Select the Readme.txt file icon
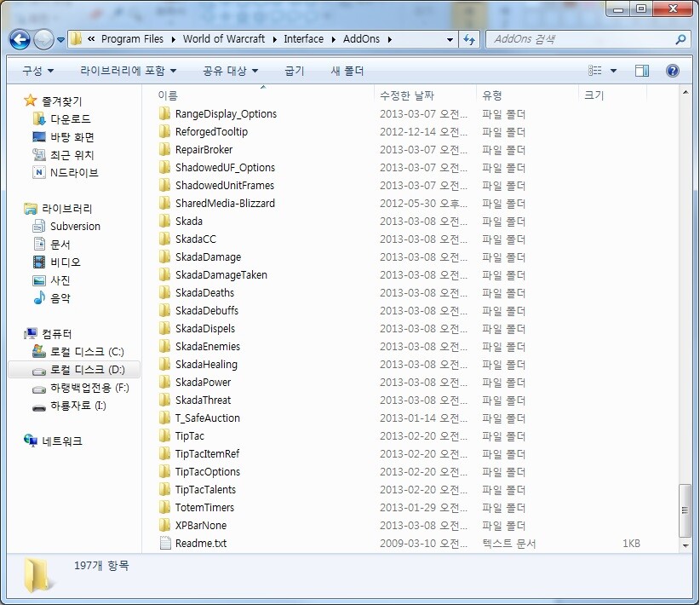The image size is (700, 605). click(x=165, y=544)
